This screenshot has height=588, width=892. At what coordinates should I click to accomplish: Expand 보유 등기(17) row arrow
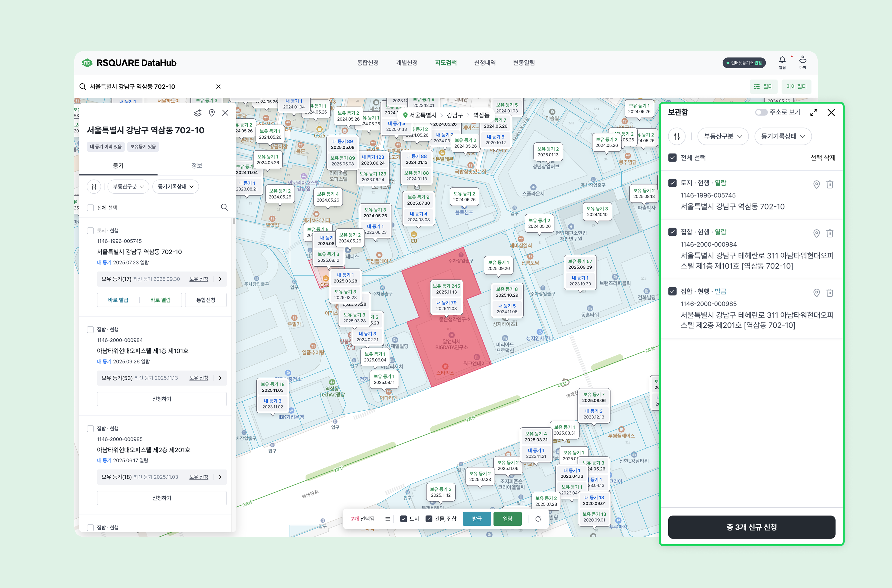[x=220, y=279]
